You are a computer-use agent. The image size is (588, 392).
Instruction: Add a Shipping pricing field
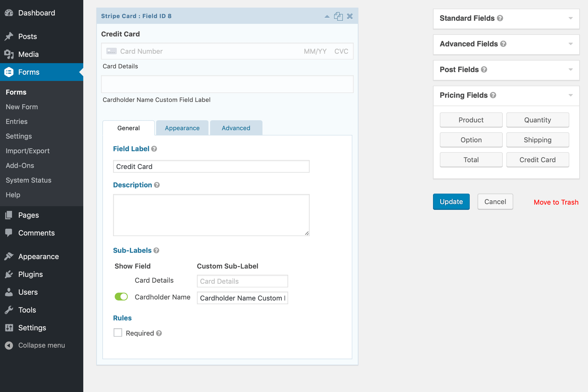click(537, 140)
